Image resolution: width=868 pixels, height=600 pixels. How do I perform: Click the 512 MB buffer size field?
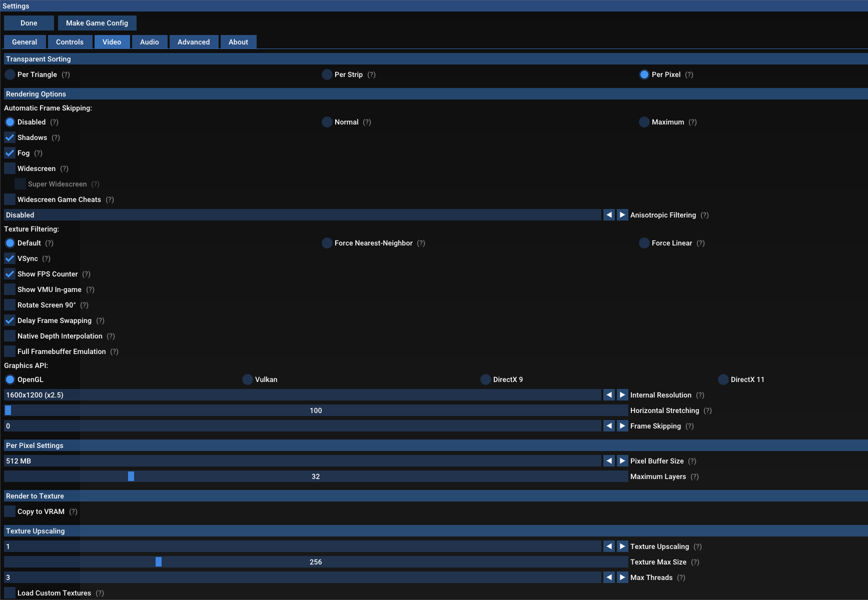pyautogui.click(x=303, y=461)
